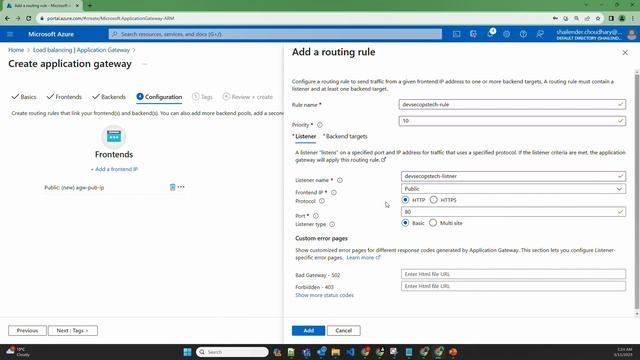Select Multi site listener type

tap(433, 222)
